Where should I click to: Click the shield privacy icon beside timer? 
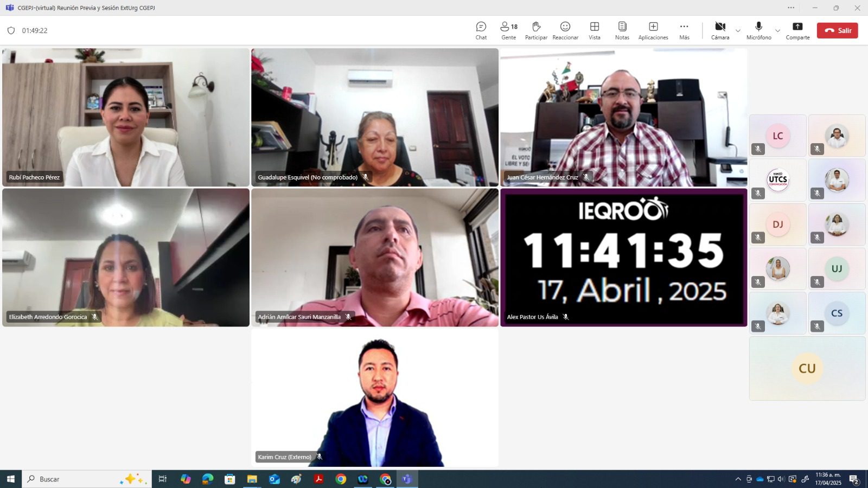[x=11, y=31]
